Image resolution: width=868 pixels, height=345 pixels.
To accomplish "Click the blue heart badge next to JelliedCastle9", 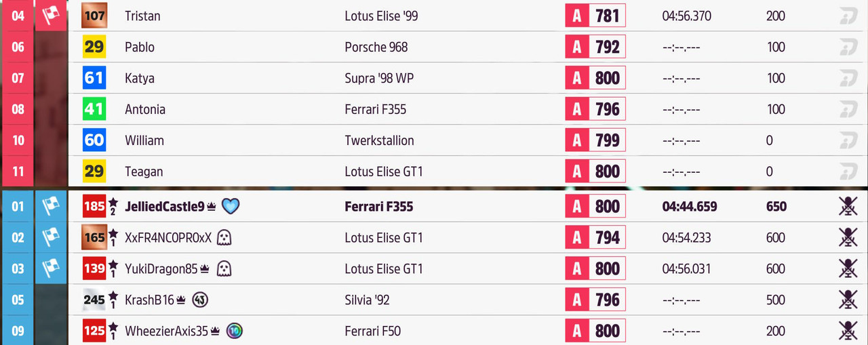I will tap(231, 207).
